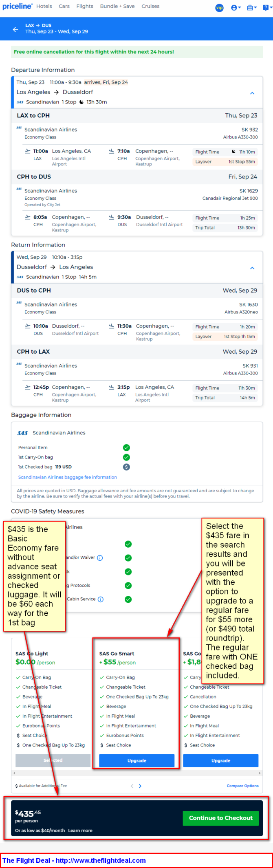Click the back arrow in blue header

click(x=15, y=29)
